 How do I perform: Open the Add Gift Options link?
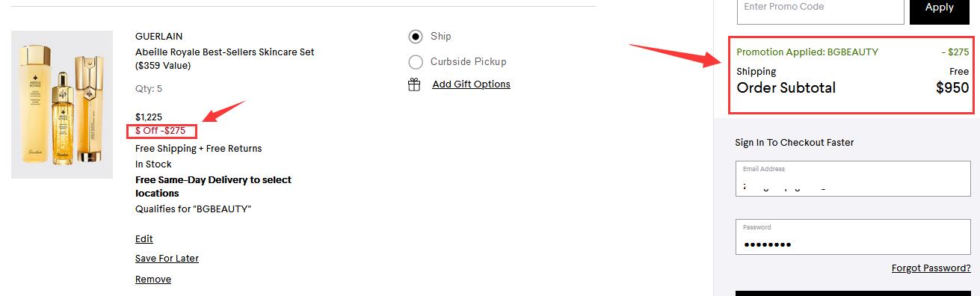pyautogui.click(x=471, y=84)
